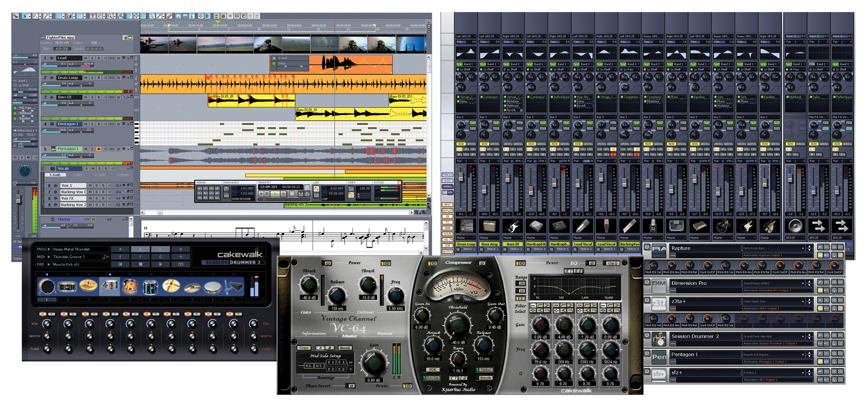
Task: Click marker button 12 in transport panel
Action: [x=217, y=198]
